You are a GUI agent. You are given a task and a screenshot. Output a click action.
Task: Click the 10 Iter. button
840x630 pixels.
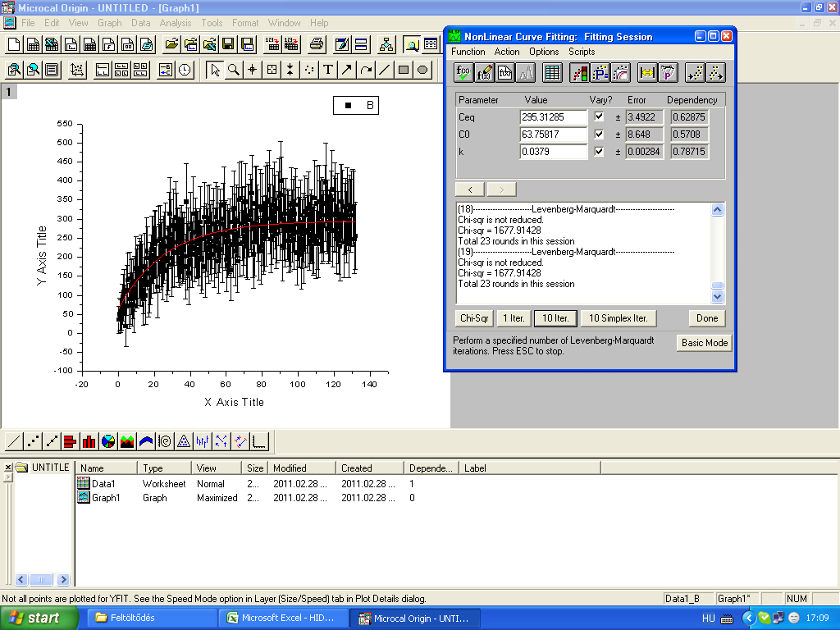[555, 318]
